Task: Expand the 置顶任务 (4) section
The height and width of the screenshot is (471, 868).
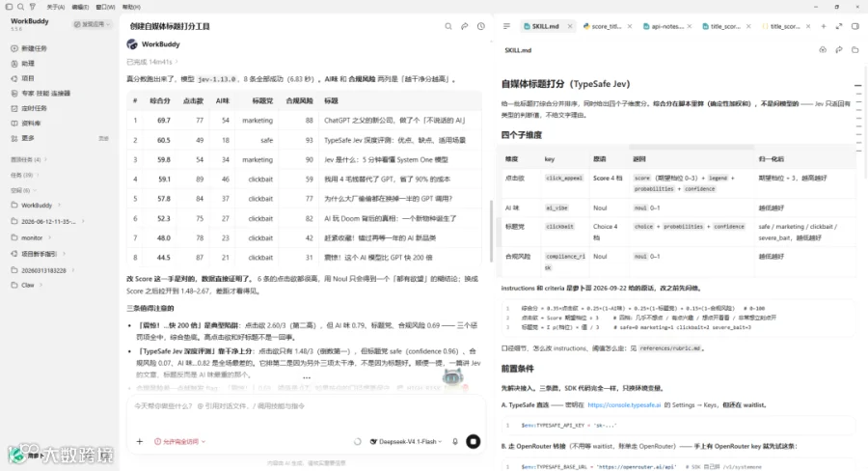Action: coord(29,159)
